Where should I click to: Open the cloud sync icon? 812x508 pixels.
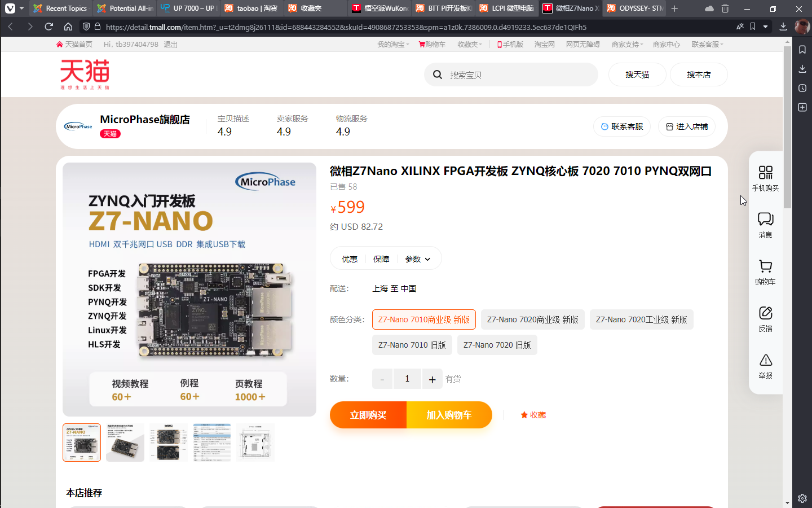(709, 8)
